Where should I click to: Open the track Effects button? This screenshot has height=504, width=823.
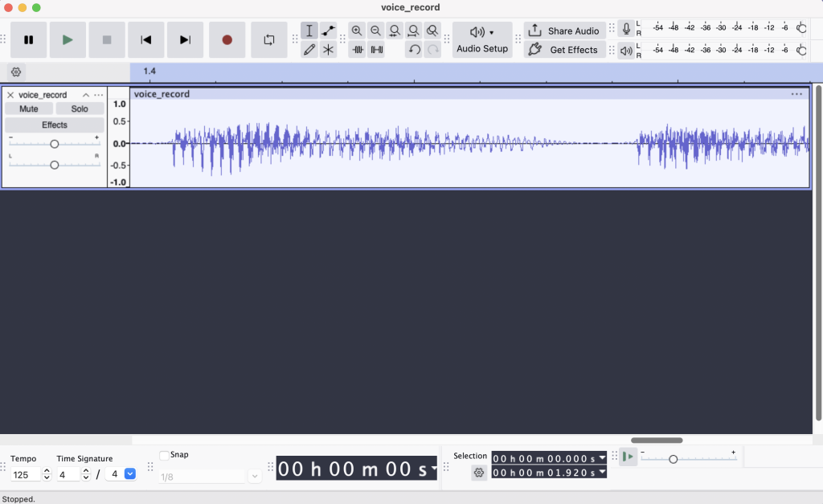click(55, 125)
